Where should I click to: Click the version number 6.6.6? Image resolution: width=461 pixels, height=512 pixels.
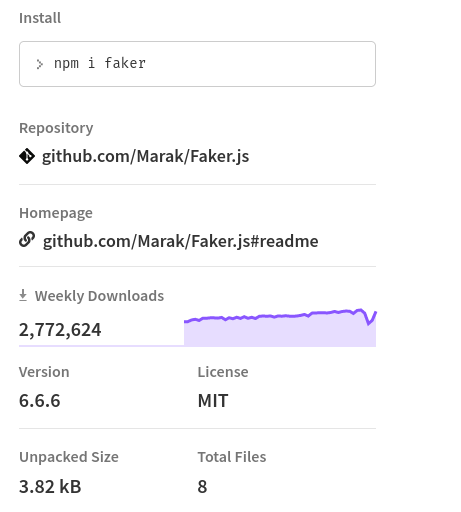point(40,401)
